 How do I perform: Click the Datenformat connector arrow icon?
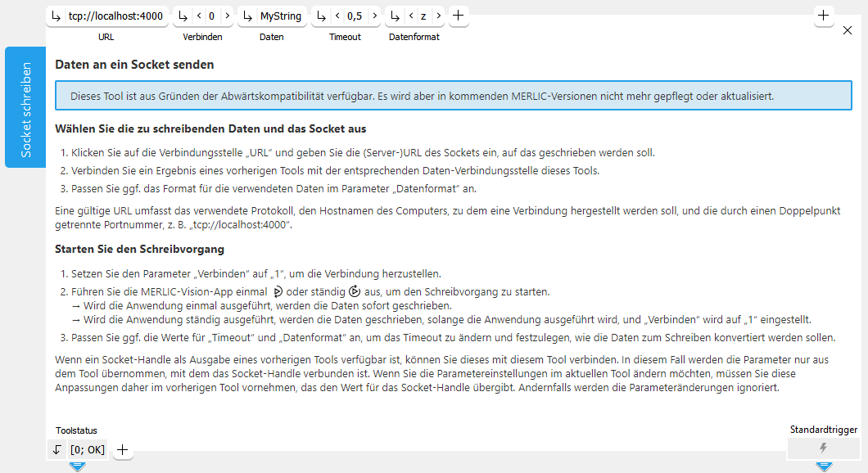395,16
